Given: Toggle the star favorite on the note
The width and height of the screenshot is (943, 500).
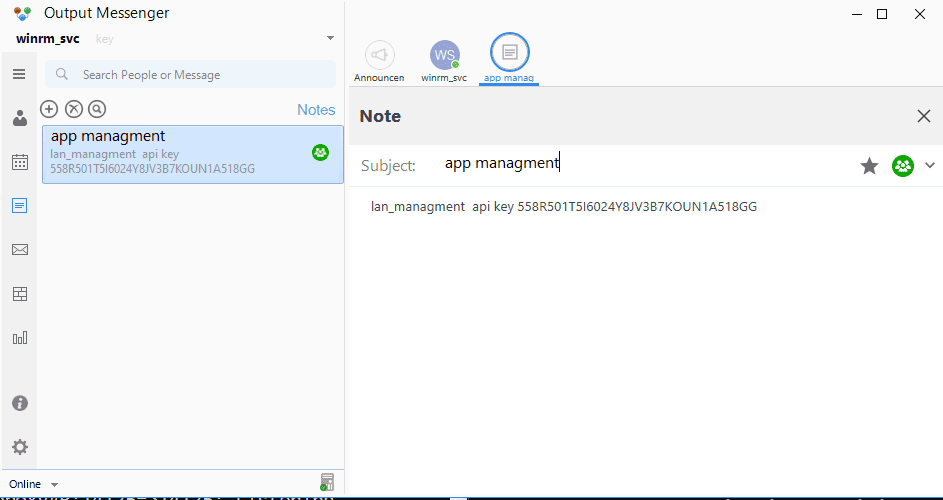Looking at the screenshot, I should pyautogui.click(x=869, y=166).
